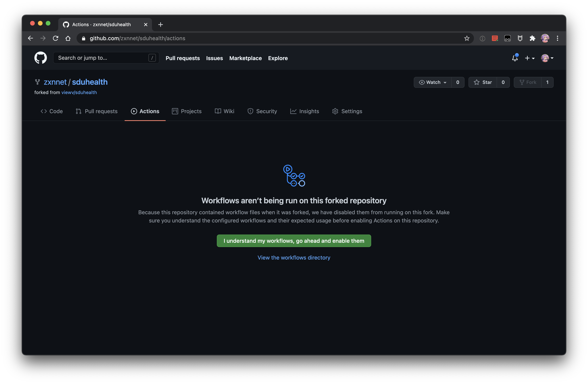Watch the repository

pos(431,82)
